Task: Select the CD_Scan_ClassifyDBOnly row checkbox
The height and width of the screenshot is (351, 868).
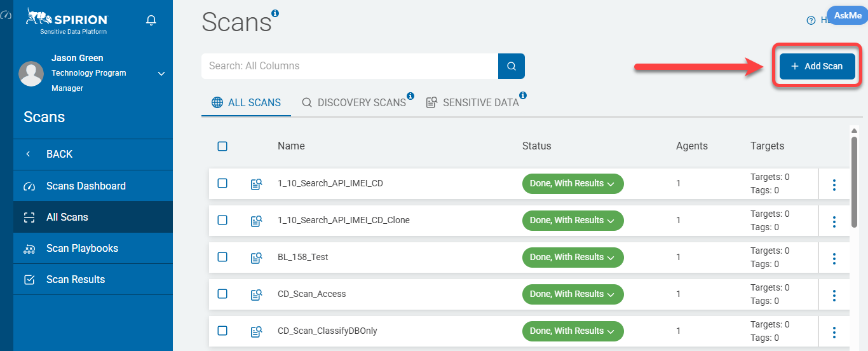Action: pos(222,331)
